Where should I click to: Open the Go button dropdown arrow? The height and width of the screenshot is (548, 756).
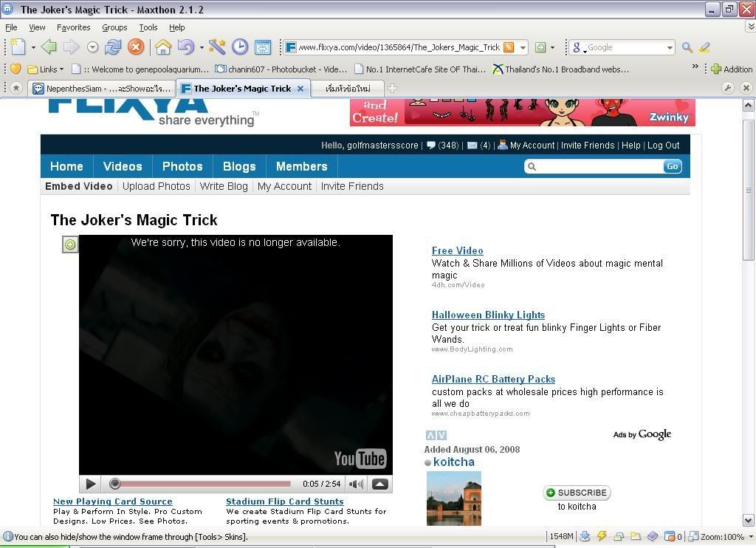(552, 47)
